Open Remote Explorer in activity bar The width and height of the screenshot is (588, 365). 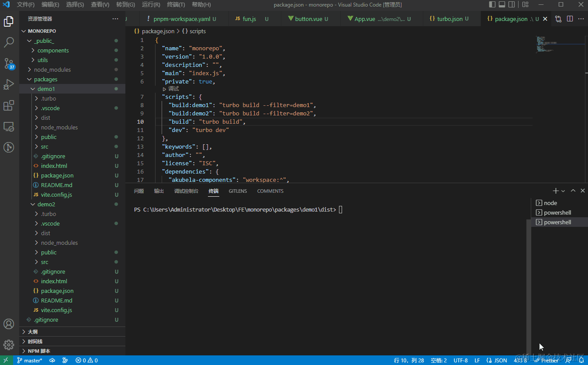[9, 127]
